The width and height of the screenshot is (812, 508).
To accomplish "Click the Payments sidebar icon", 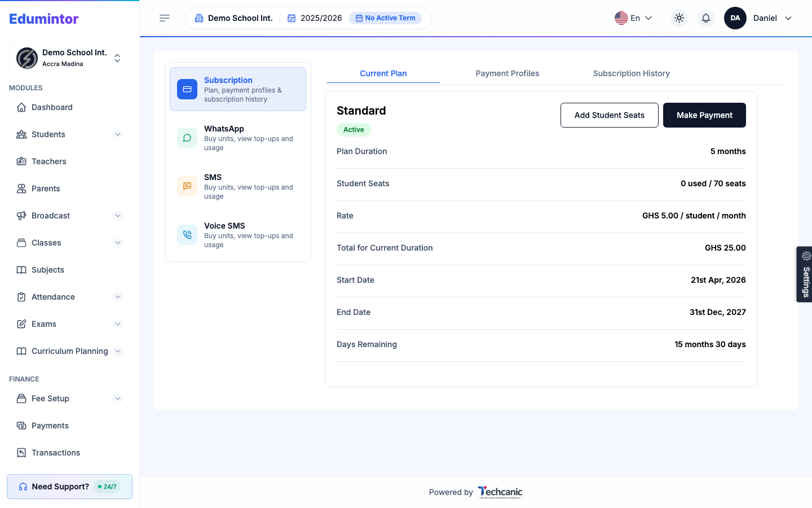I will (x=21, y=426).
